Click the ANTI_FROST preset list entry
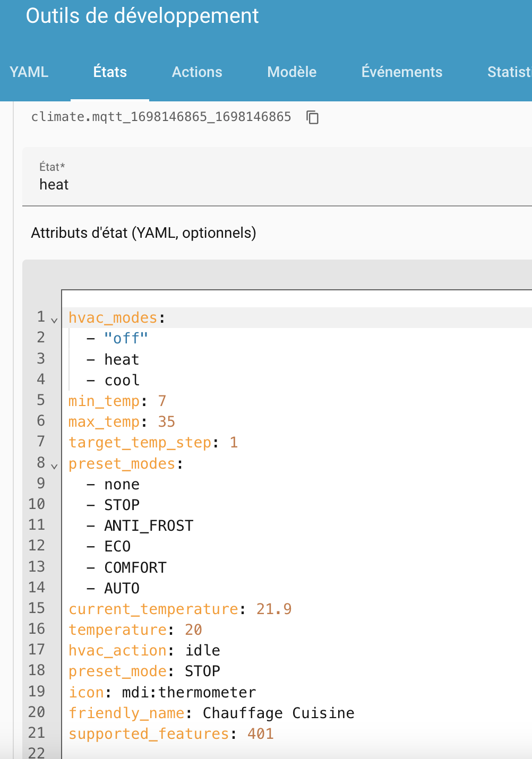The image size is (532, 759). (149, 526)
